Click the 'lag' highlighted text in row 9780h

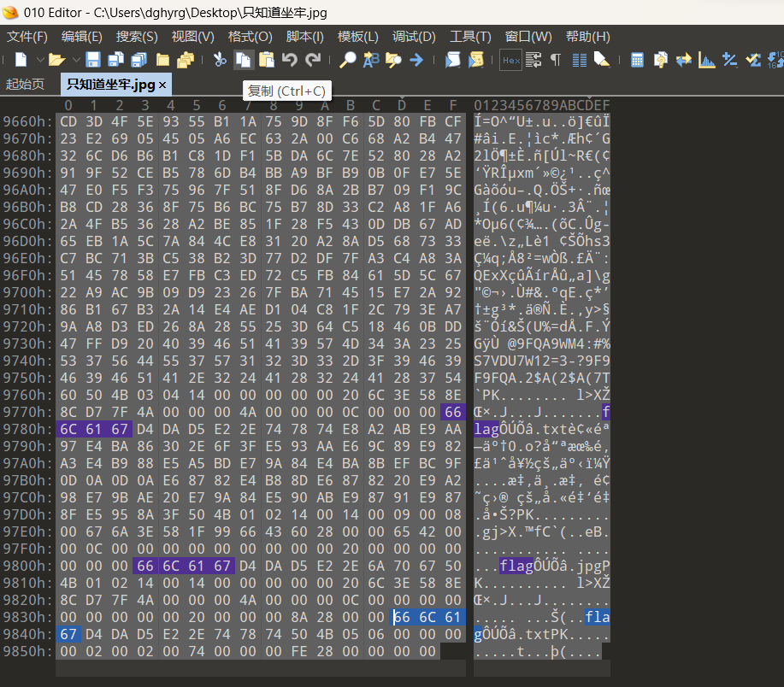point(486,429)
